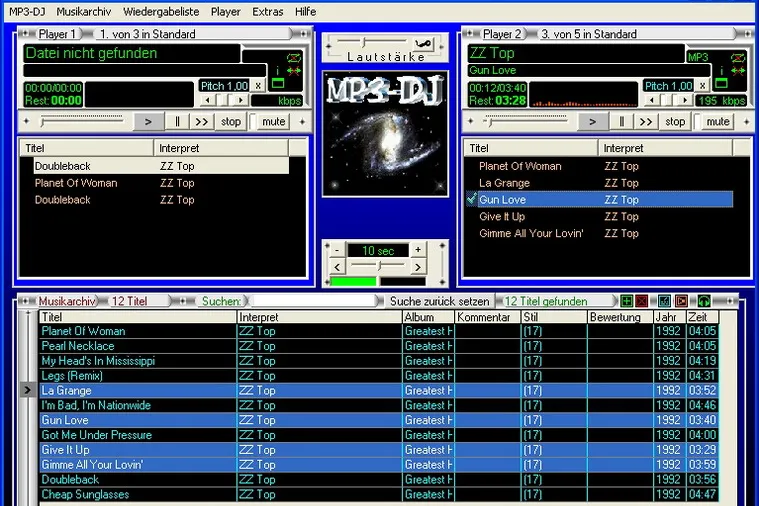
Task: Click the blue music note icon in Musikarchiv
Action: click(x=665, y=301)
